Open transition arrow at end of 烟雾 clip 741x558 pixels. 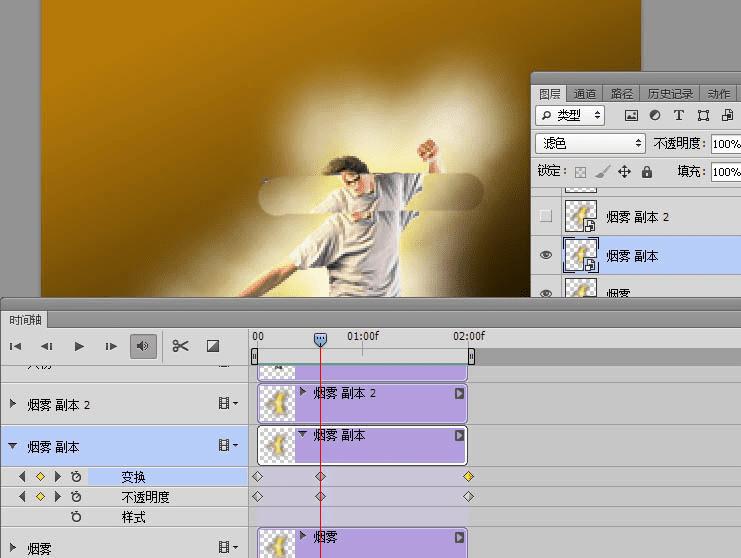coord(459,537)
